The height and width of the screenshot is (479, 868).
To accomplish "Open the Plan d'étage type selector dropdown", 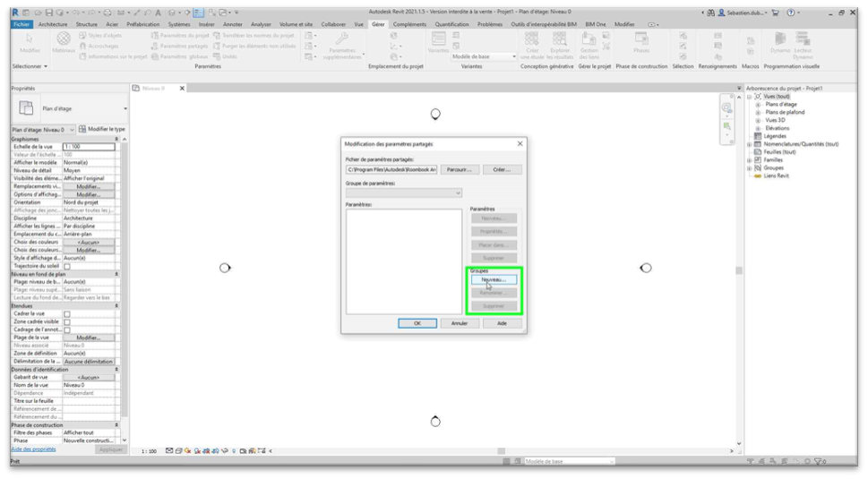I will coord(125,108).
